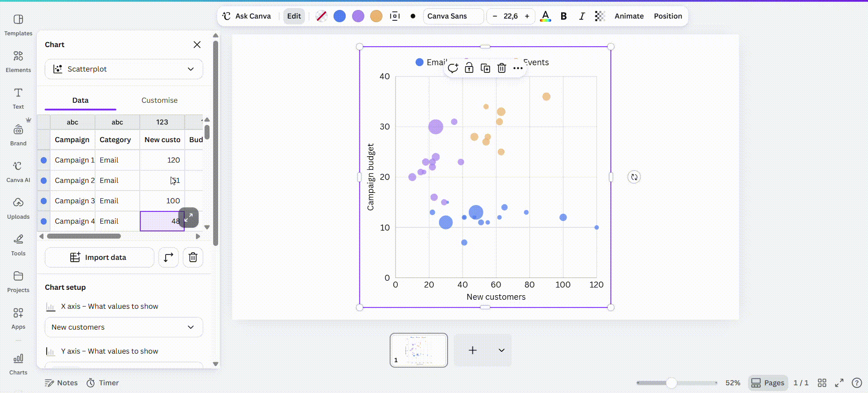Open the add page options chevron
The image size is (868, 393).
[x=501, y=350]
